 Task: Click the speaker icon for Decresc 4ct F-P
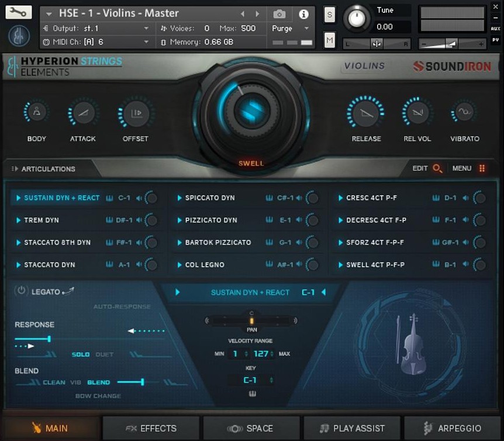(x=465, y=220)
